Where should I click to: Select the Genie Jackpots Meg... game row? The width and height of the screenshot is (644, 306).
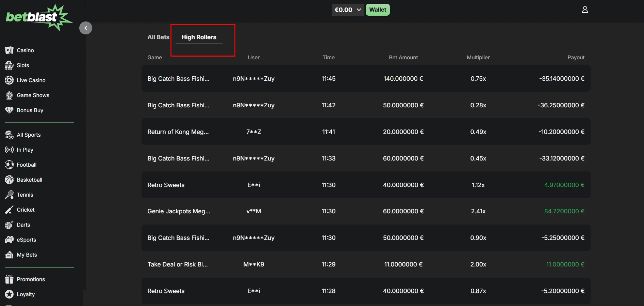[366, 211]
